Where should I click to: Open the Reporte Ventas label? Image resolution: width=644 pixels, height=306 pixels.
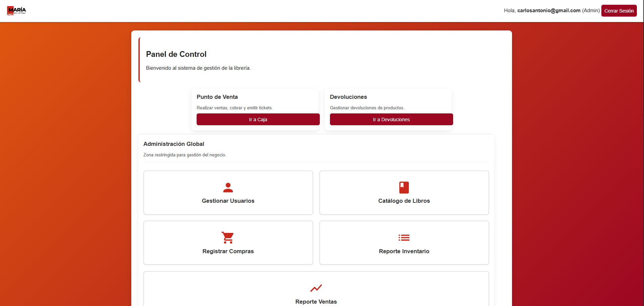point(316,302)
